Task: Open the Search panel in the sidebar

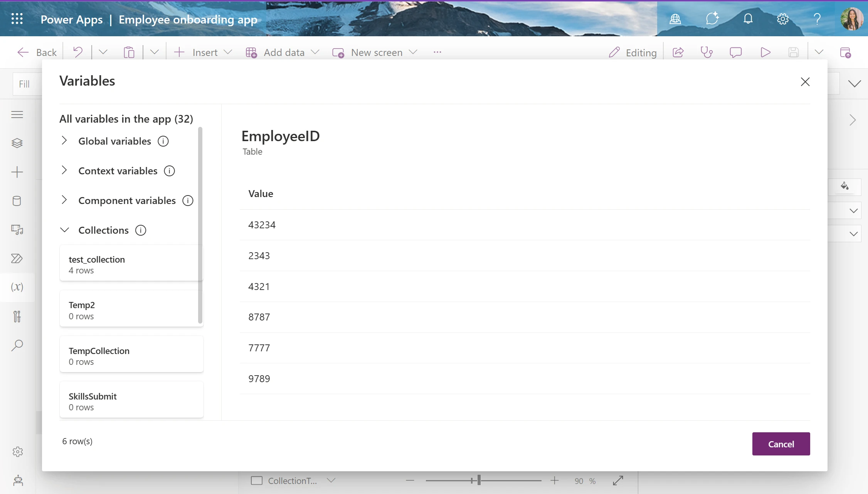Action: [17, 345]
